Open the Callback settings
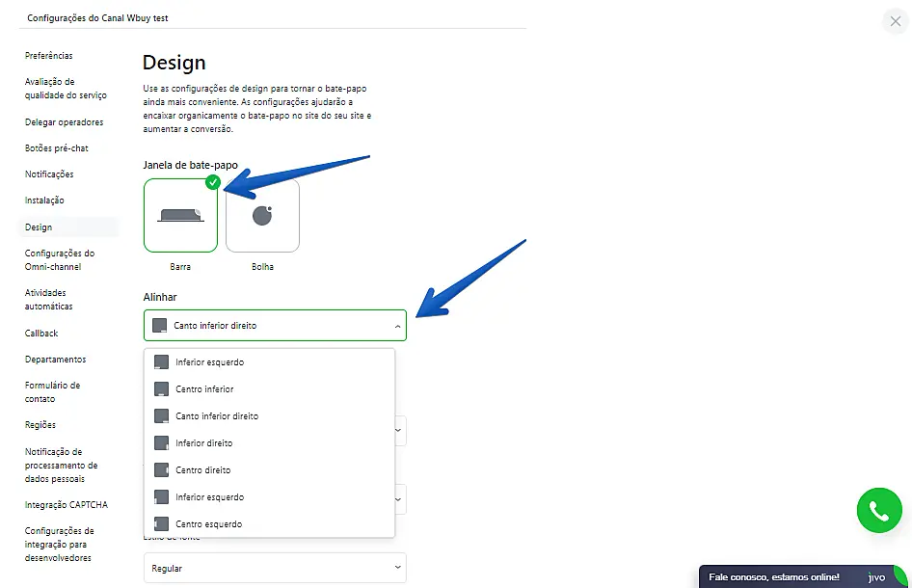 (41, 334)
